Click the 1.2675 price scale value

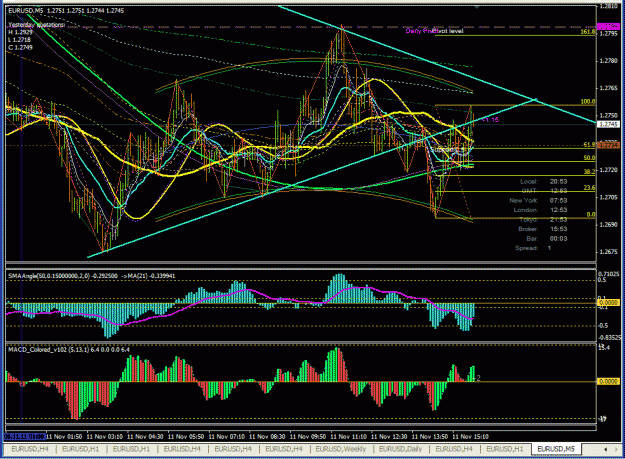(x=609, y=252)
